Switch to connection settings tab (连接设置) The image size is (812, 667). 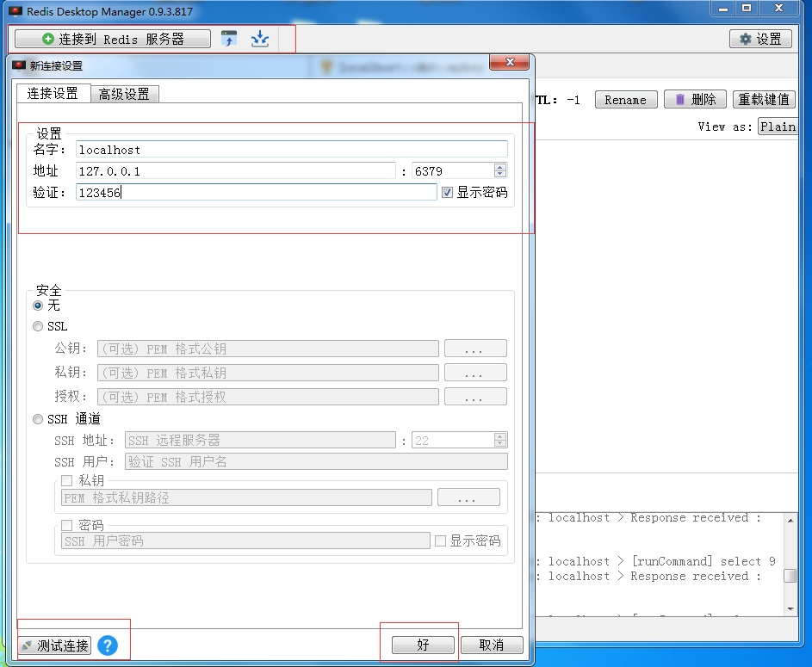(53, 93)
